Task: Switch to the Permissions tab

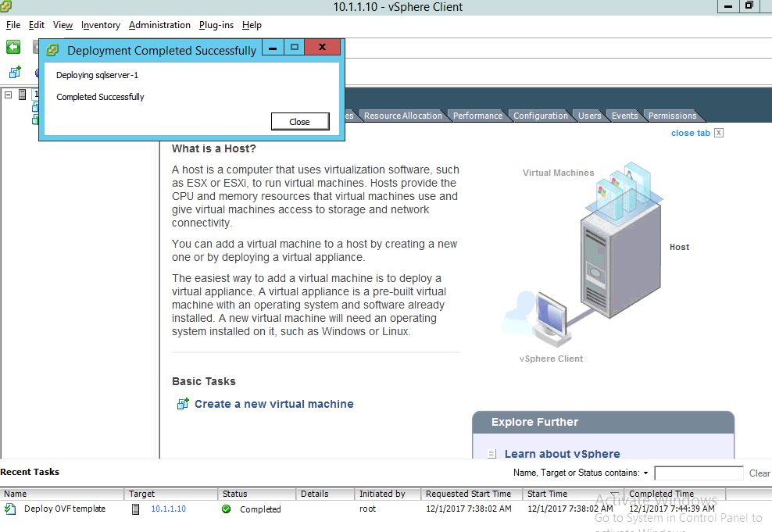Action: 673,116
